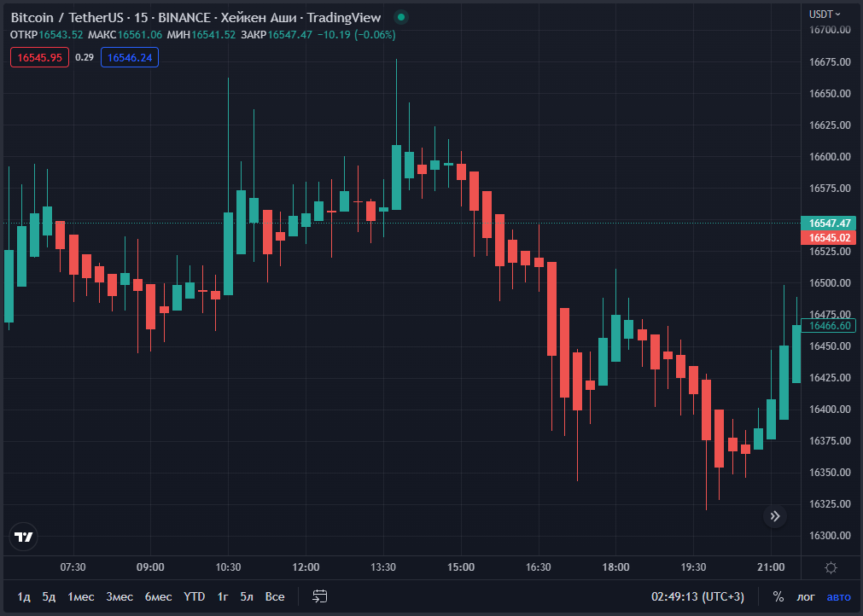Click the green market status indicator dot
This screenshot has height=616, width=863.
(401, 17)
